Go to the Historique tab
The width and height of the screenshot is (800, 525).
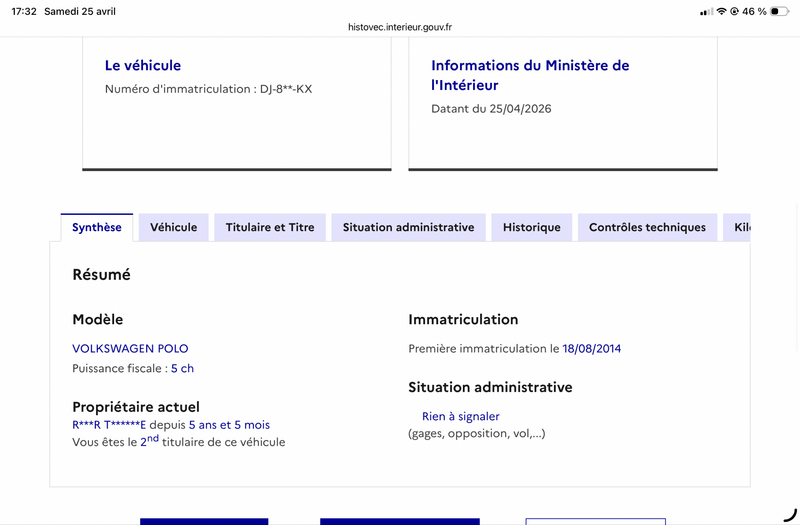pyautogui.click(x=532, y=227)
